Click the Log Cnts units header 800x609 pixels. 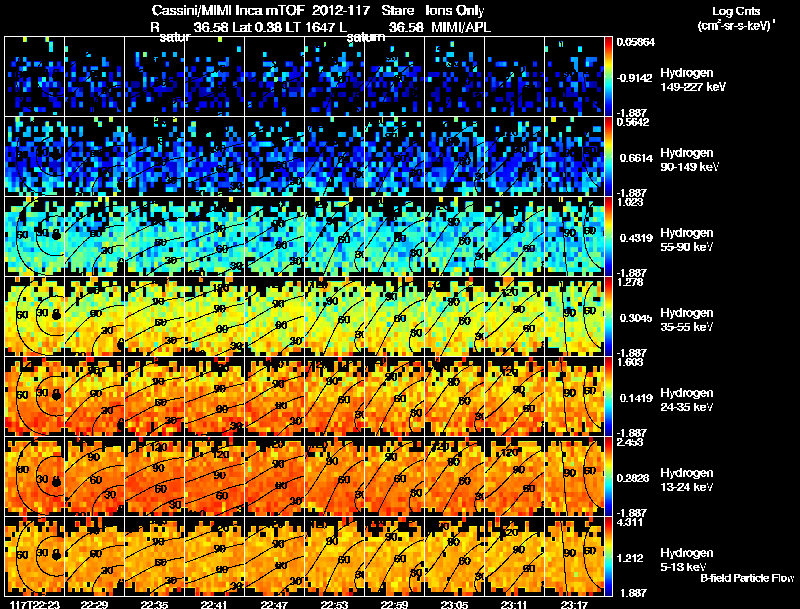[x=736, y=18]
